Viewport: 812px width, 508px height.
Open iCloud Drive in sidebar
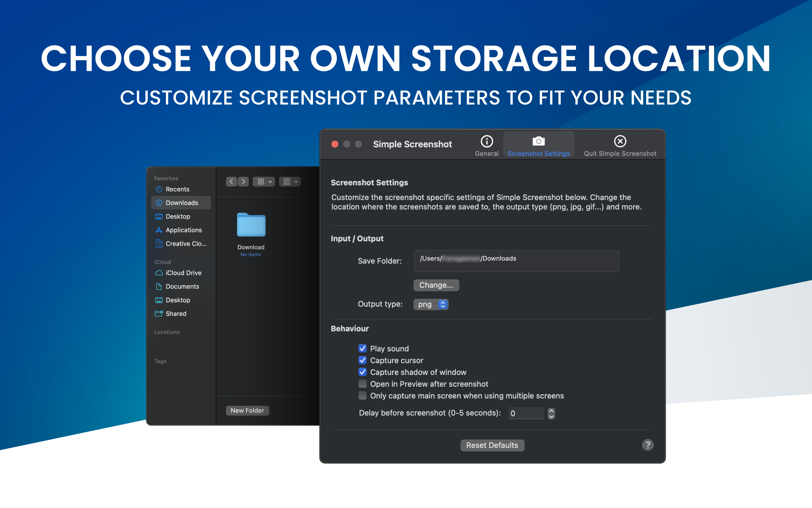(181, 273)
